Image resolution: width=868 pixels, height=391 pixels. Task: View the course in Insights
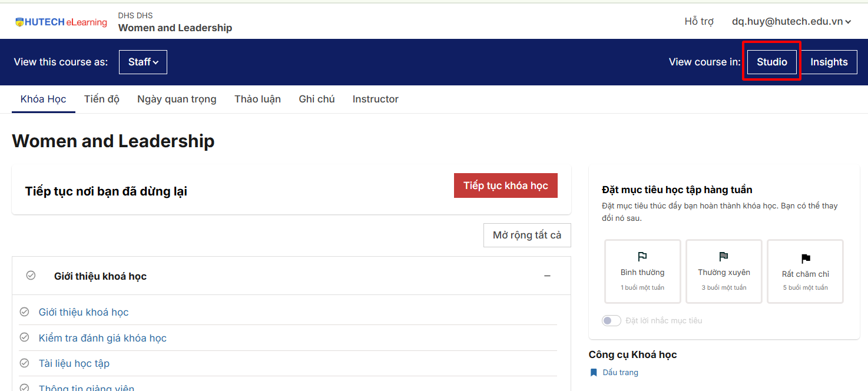829,62
